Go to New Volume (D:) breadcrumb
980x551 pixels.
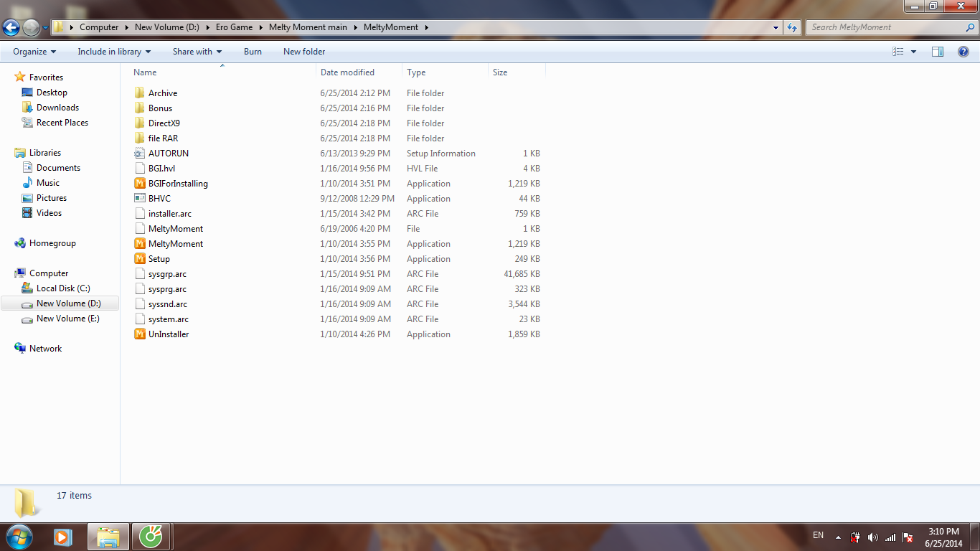pyautogui.click(x=167, y=27)
